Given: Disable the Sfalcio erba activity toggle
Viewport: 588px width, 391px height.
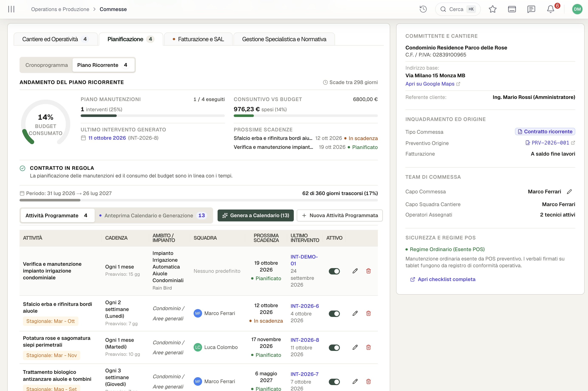Looking at the screenshot, I should 334,314.
